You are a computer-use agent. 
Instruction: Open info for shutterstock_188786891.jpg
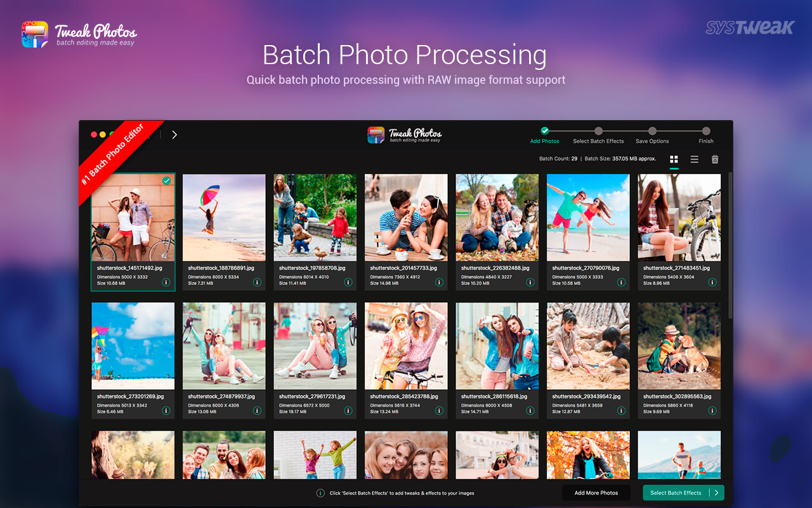257,282
